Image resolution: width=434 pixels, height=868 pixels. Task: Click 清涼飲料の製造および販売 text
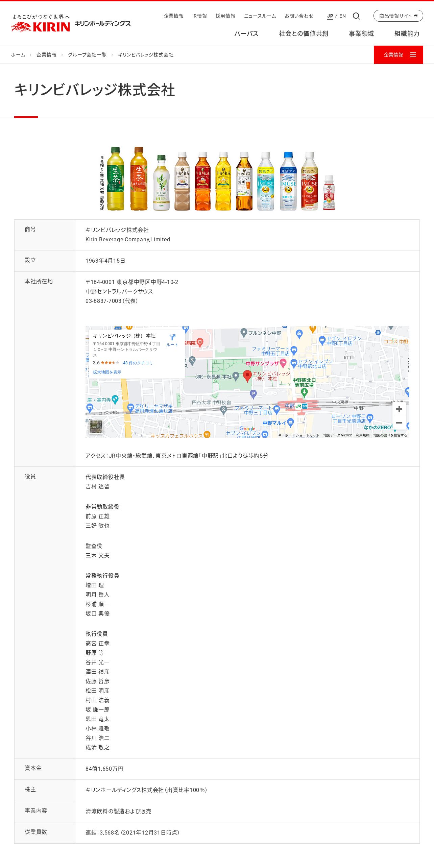tap(118, 811)
